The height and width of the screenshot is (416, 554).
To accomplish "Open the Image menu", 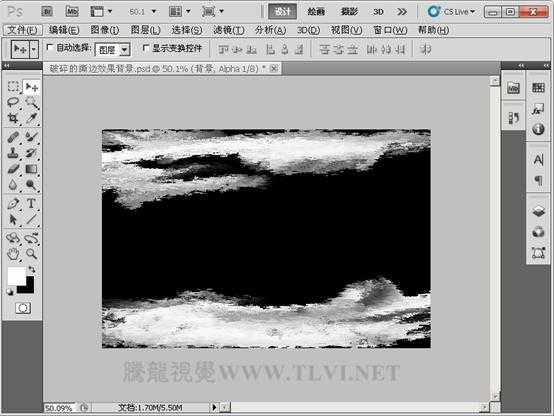I will (x=105, y=30).
